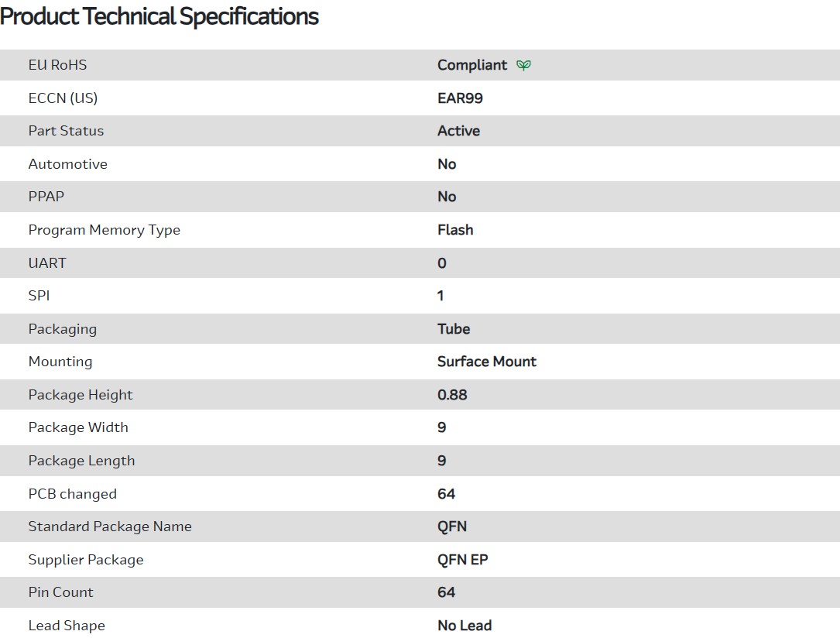Image resolution: width=840 pixels, height=638 pixels.
Task: Select the 0.88 package height value
Action: (x=452, y=395)
